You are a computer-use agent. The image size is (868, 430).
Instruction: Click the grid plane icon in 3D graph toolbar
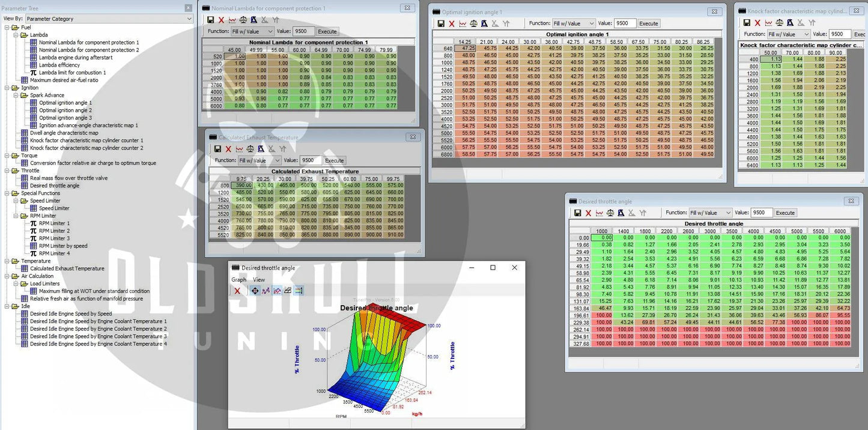(288, 291)
